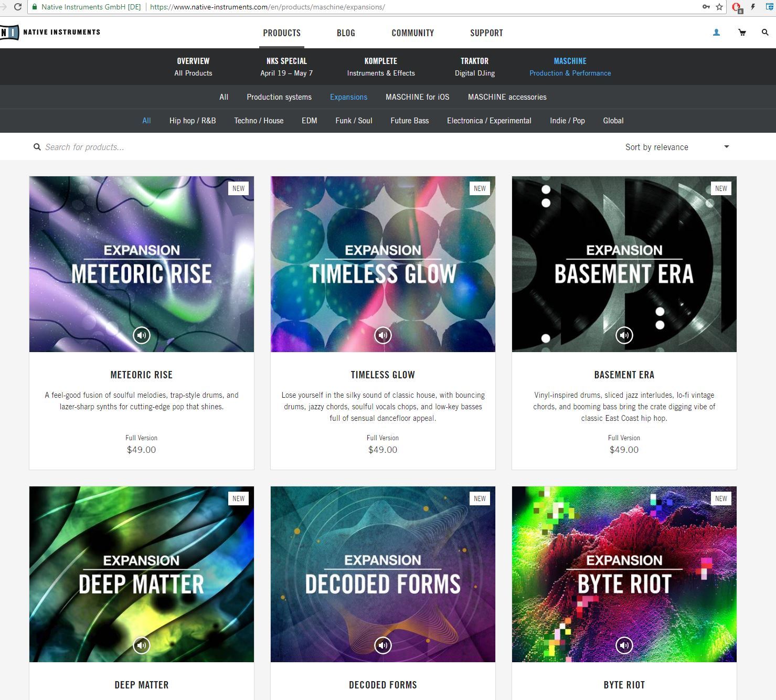Open the TRAKTOR Digital DJing section

pos(474,67)
